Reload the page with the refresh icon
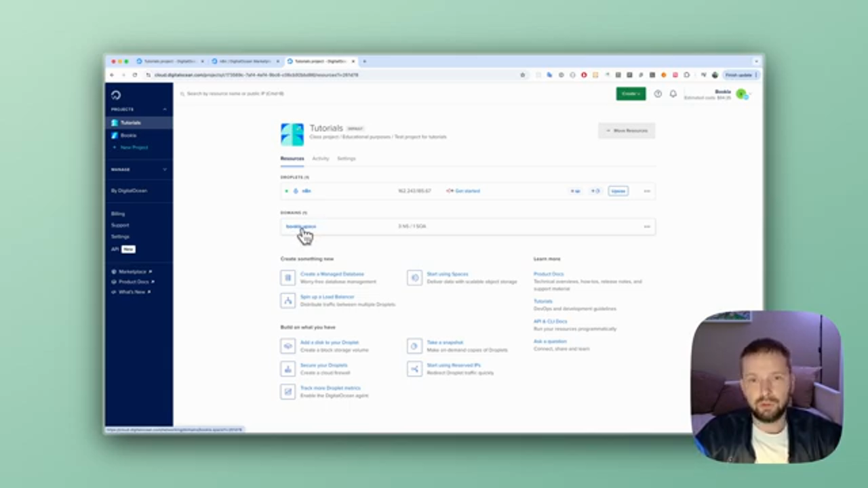Image resolution: width=868 pixels, height=488 pixels. (x=135, y=75)
